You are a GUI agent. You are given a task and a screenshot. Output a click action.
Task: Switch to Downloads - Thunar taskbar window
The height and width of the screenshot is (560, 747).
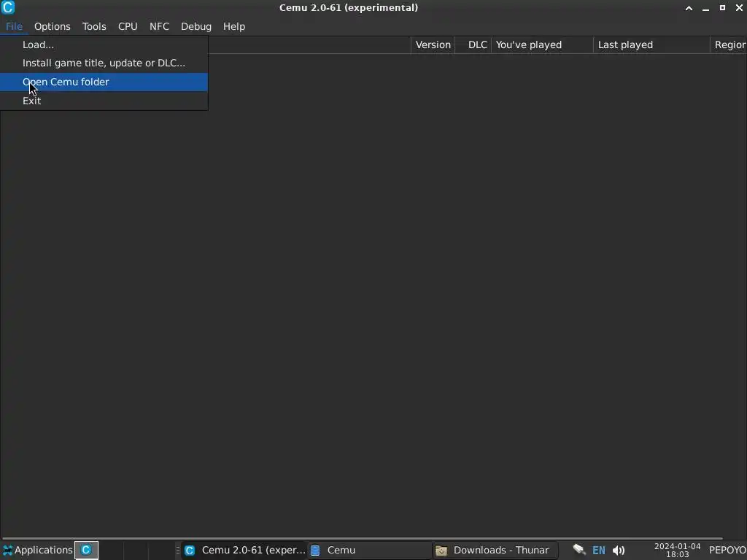(x=495, y=550)
